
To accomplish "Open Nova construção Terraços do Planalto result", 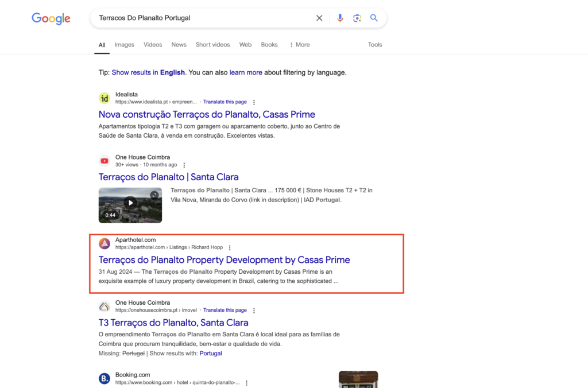I will (207, 114).
